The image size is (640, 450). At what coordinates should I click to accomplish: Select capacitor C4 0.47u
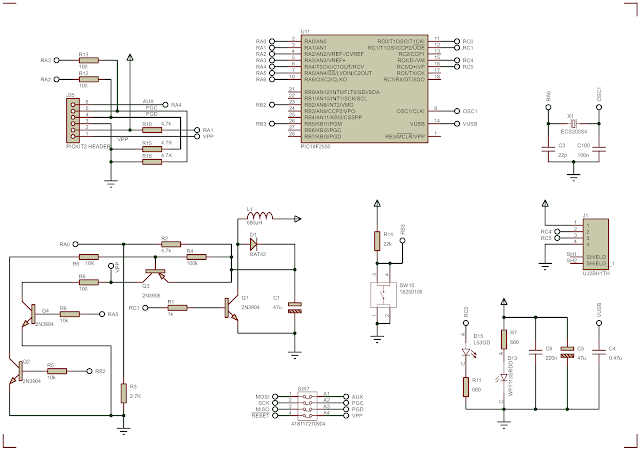[x=599, y=352]
